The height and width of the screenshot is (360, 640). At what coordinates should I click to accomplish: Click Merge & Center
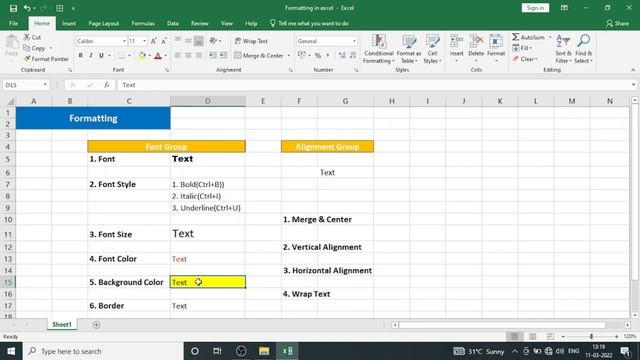[x=259, y=56]
